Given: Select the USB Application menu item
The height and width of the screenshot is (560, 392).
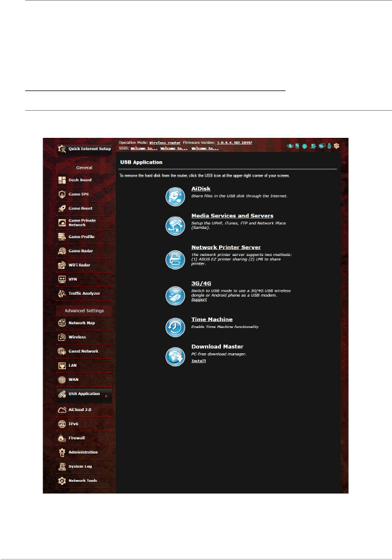Looking at the screenshot, I should 84,394.
